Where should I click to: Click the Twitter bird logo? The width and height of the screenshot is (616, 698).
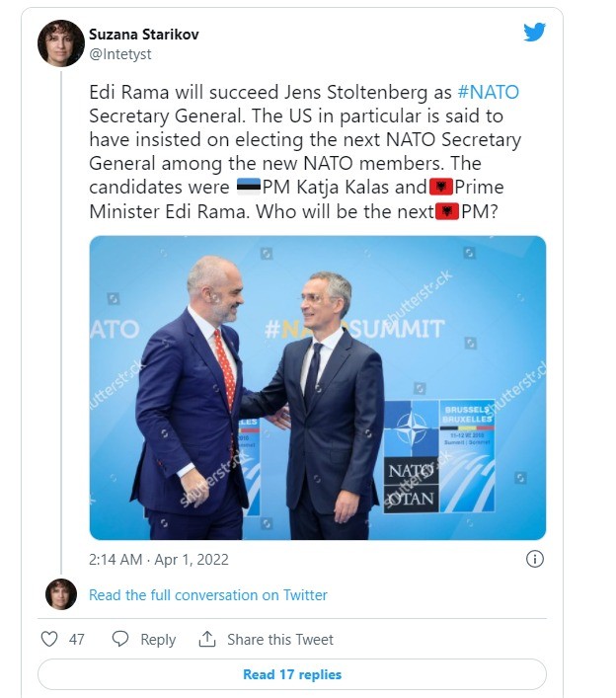tap(534, 33)
